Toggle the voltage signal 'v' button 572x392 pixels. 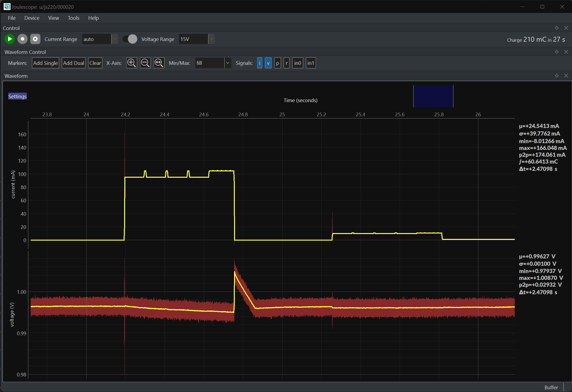coord(268,63)
